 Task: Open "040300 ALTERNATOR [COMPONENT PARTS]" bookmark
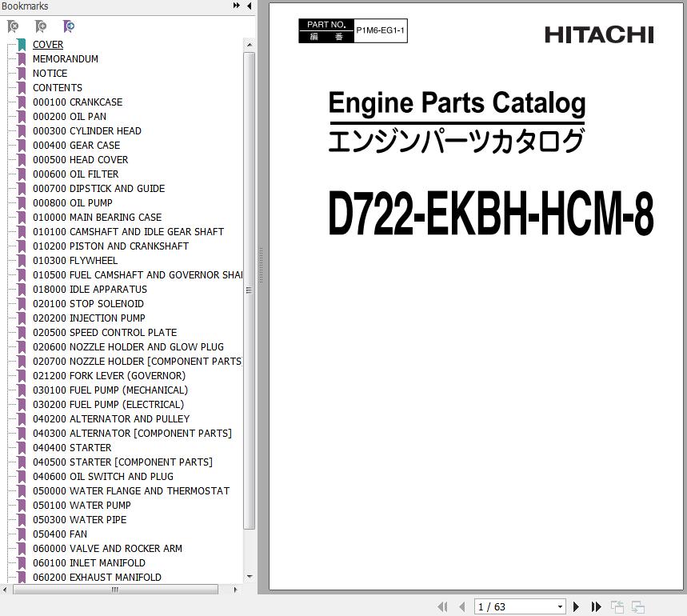pyautogui.click(x=132, y=434)
